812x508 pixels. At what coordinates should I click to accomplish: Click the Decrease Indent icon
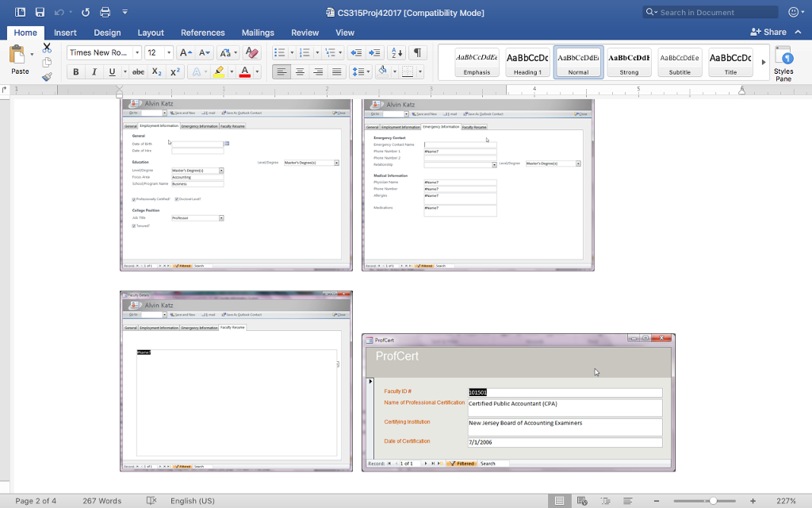[356, 52]
